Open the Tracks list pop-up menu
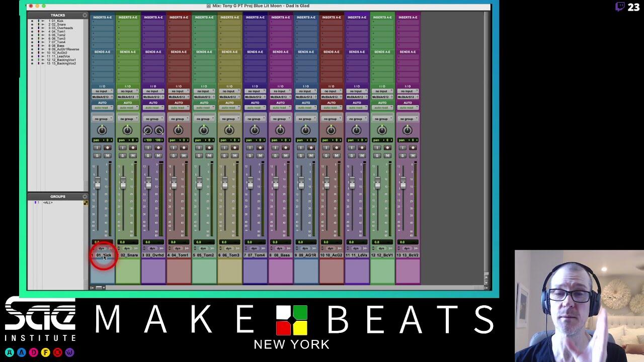Screen dimensions: 644x362 pyautogui.click(x=85, y=16)
